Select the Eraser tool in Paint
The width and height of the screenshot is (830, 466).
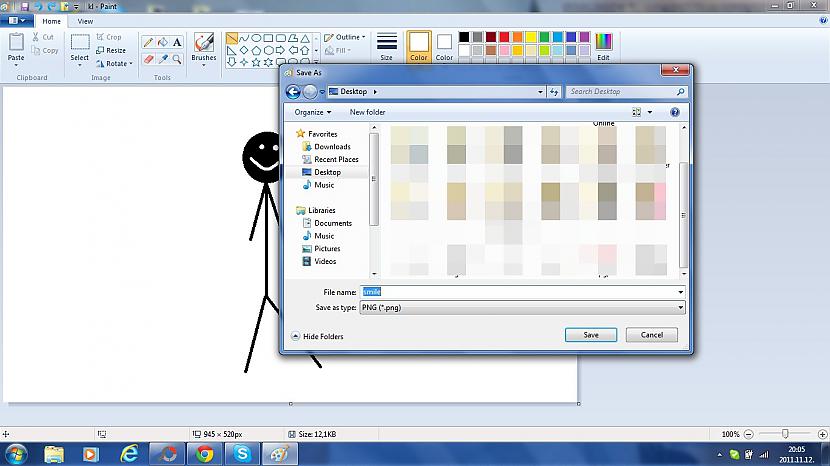[x=148, y=59]
